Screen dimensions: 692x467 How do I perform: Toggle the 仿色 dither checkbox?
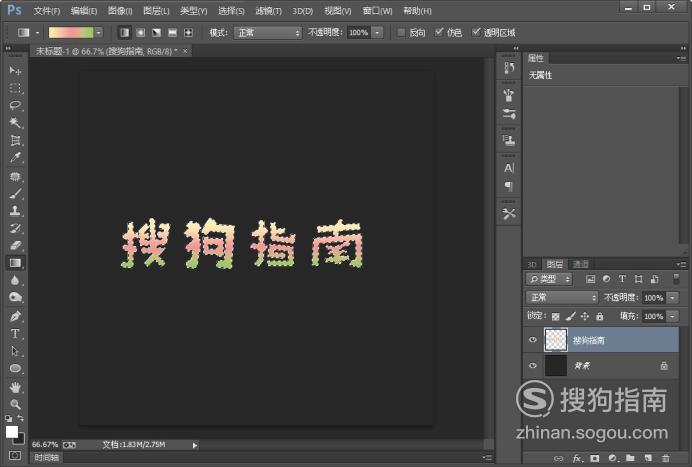click(x=439, y=32)
